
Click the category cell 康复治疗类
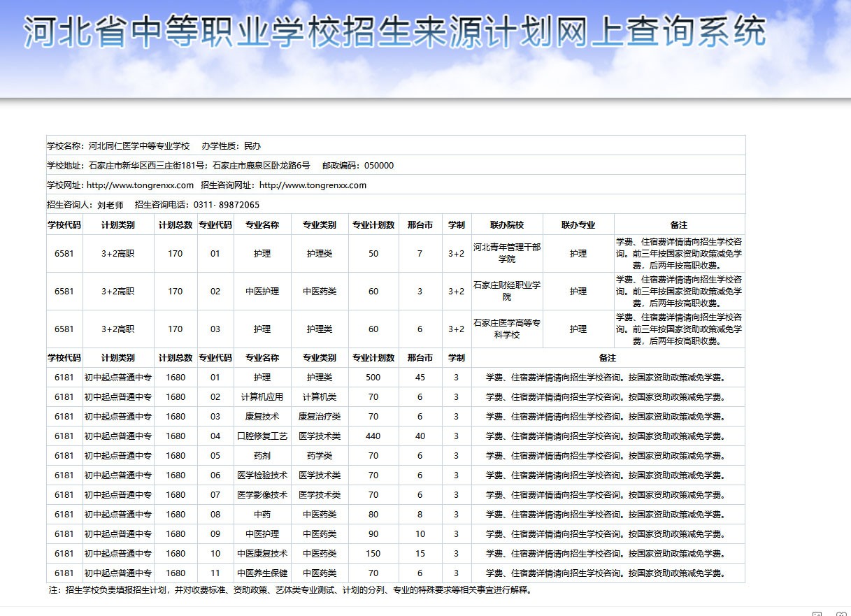click(320, 417)
